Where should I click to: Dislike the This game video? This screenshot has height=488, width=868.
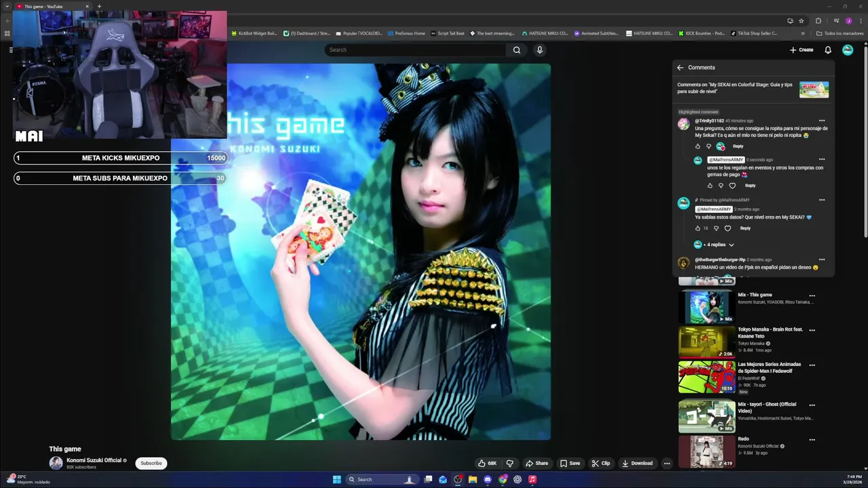pyautogui.click(x=510, y=464)
